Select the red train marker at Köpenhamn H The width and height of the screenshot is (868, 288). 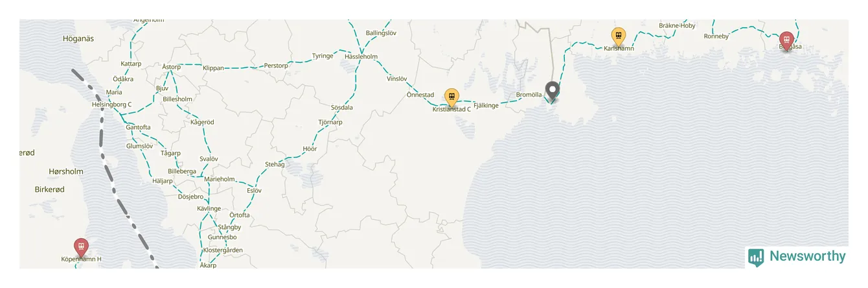81,247
